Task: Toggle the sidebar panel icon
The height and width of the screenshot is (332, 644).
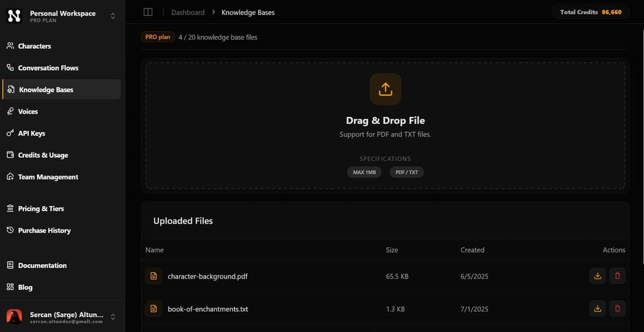Action: (x=148, y=12)
